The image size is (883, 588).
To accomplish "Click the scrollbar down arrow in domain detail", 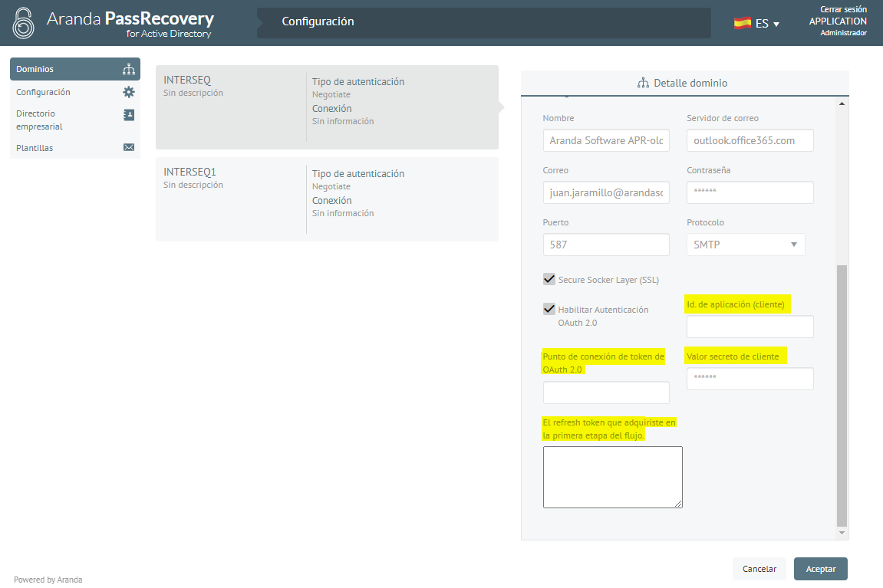I will click(x=842, y=532).
